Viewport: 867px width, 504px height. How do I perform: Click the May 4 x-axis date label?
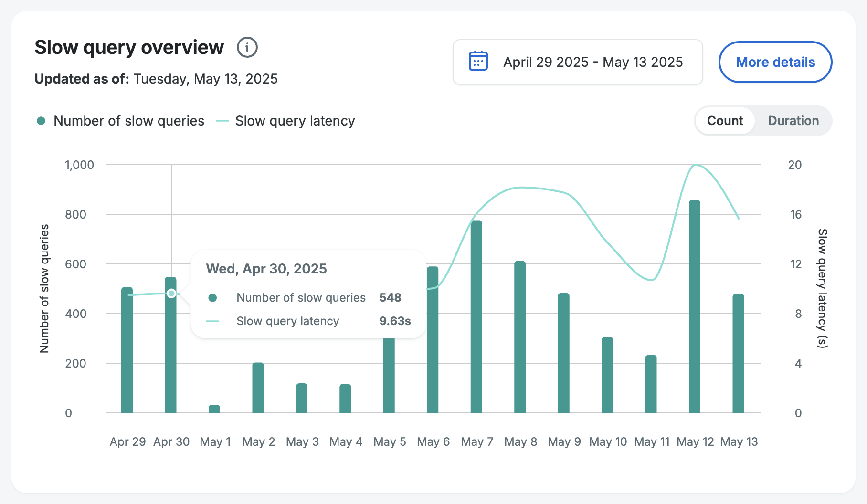[x=346, y=442]
